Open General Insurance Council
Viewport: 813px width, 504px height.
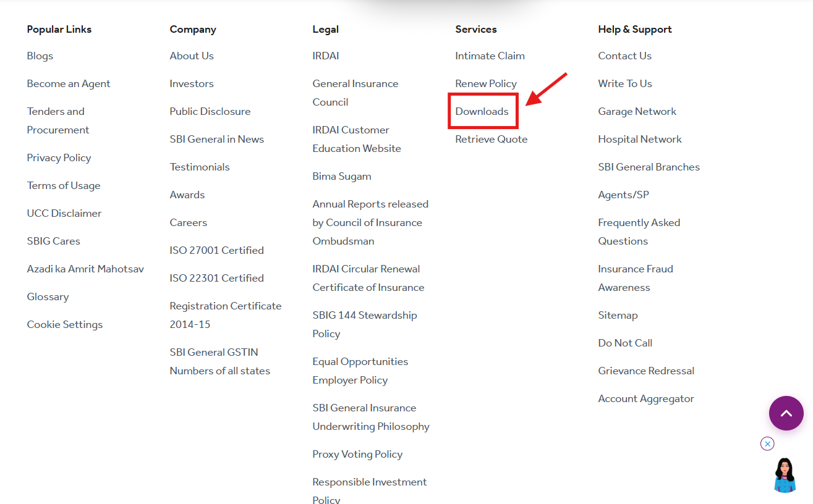(x=355, y=93)
